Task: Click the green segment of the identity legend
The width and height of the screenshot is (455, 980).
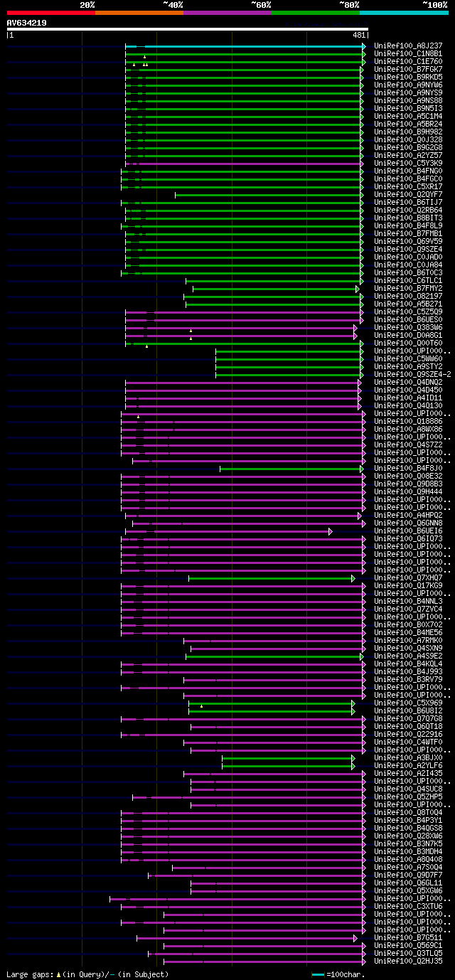Action: point(316,13)
